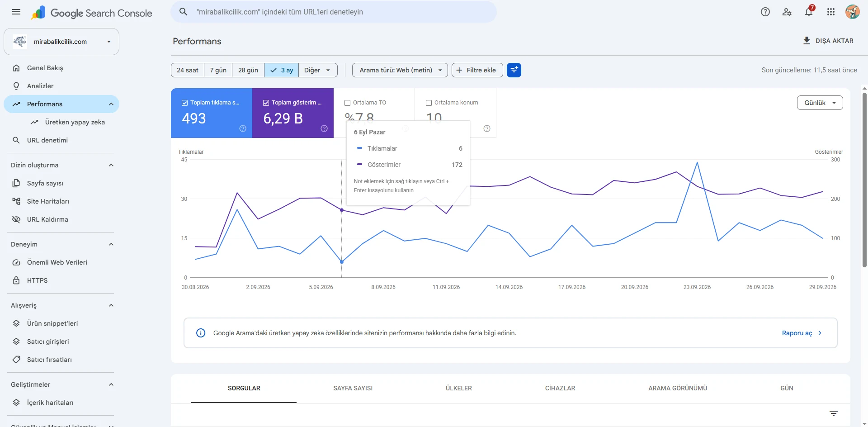The width and height of the screenshot is (868, 427).
Task: Switch to the SAYFA SAYISI tab
Action: [x=353, y=388]
